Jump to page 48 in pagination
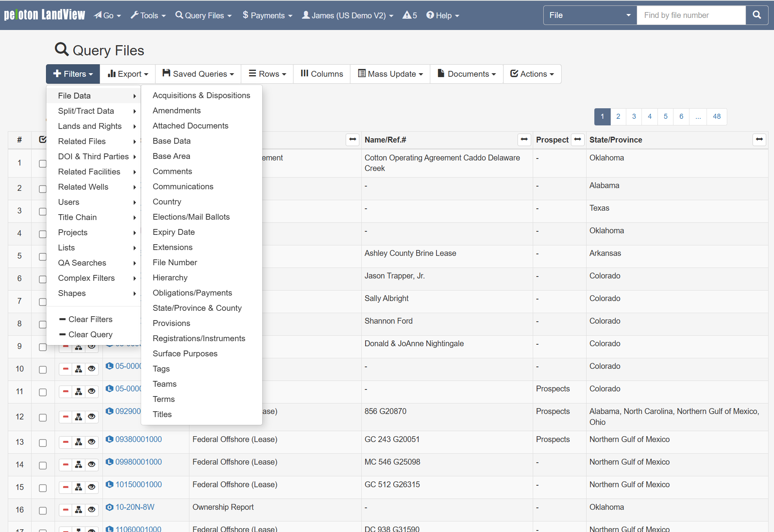The width and height of the screenshot is (774, 532). click(x=717, y=116)
